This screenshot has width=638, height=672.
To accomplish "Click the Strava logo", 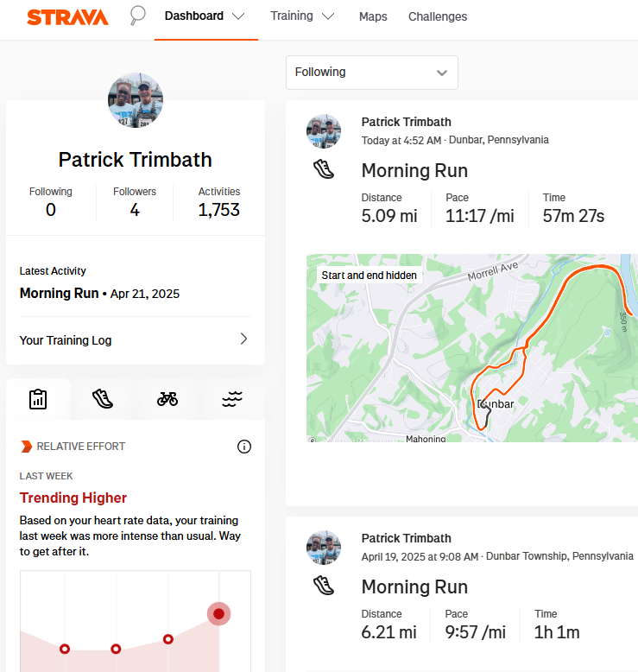I will [67, 17].
